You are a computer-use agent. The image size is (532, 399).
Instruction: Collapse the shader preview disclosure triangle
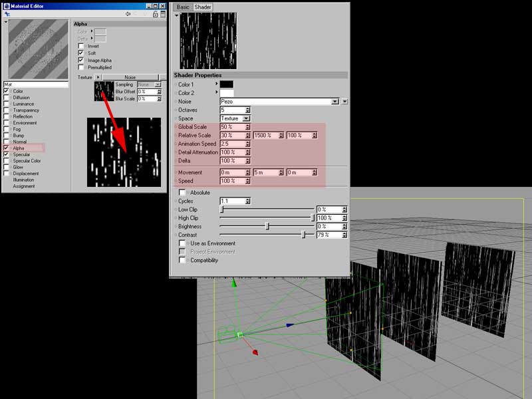(176, 15)
